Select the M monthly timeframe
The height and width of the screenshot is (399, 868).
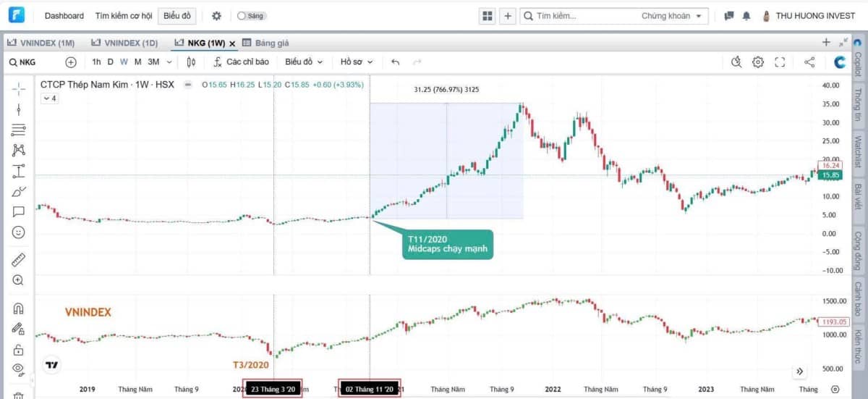click(x=137, y=62)
